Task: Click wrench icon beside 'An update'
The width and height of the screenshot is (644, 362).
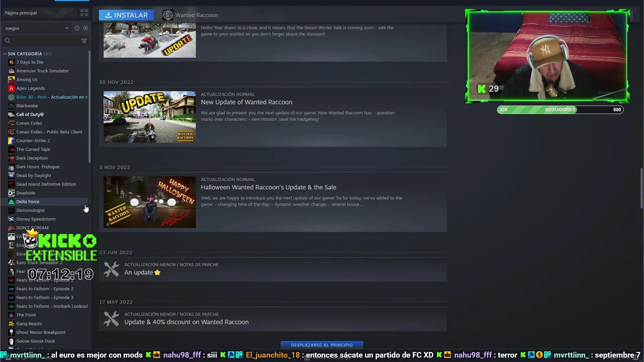Action: [x=111, y=269]
